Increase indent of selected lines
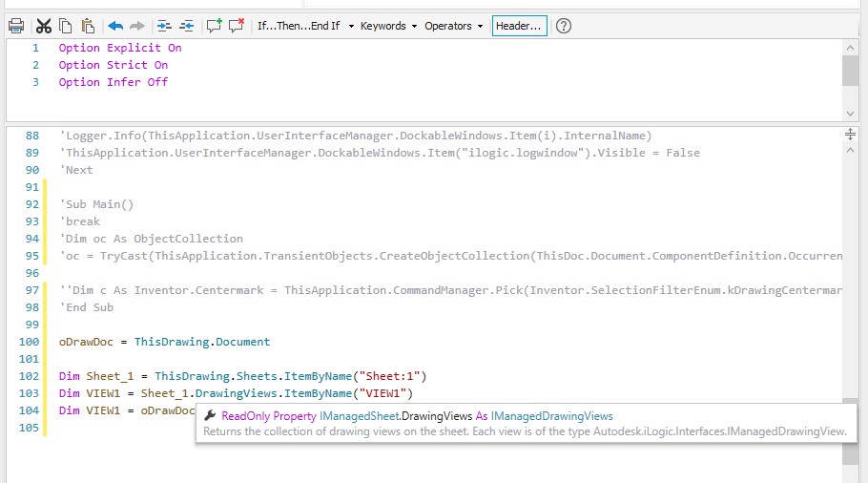 pos(165,26)
